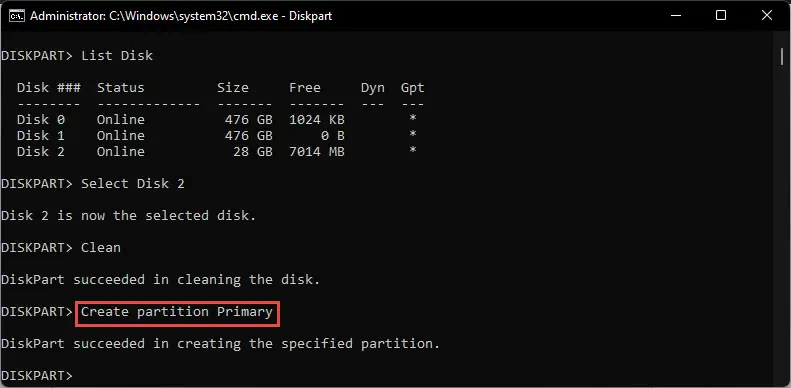Click the vertical scrollbar thumb
791x388 pixels.
pyautogui.click(x=781, y=57)
